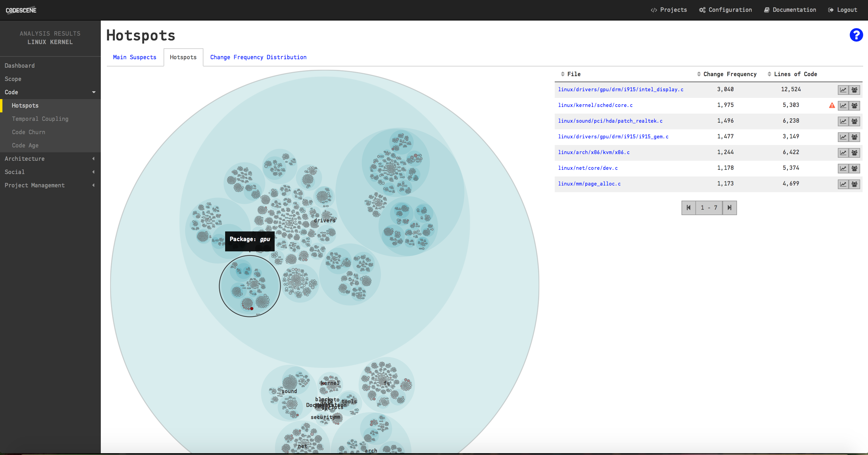Jump to last page using pagination icon
This screenshot has height=455, width=868.
[729, 208]
